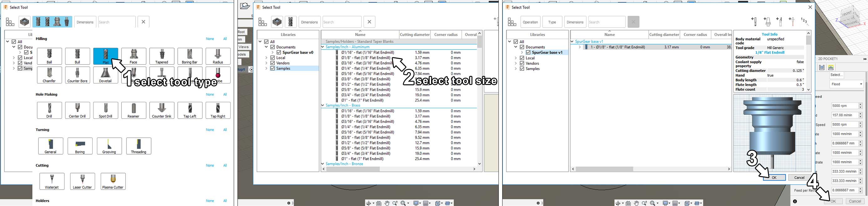The width and height of the screenshot is (868, 206).
Task: Click Cancel in the right Select Tool dialog
Action: click(799, 178)
